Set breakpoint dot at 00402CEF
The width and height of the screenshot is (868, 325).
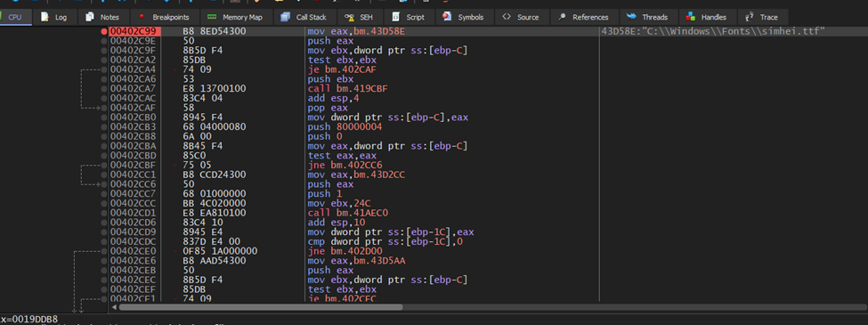[104, 289]
